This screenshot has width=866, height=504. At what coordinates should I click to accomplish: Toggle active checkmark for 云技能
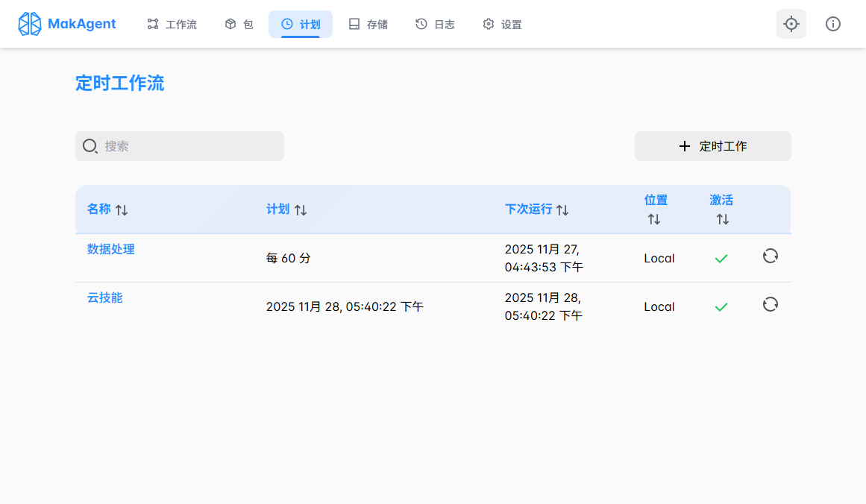pyautogui.click(x=721, y=306)
